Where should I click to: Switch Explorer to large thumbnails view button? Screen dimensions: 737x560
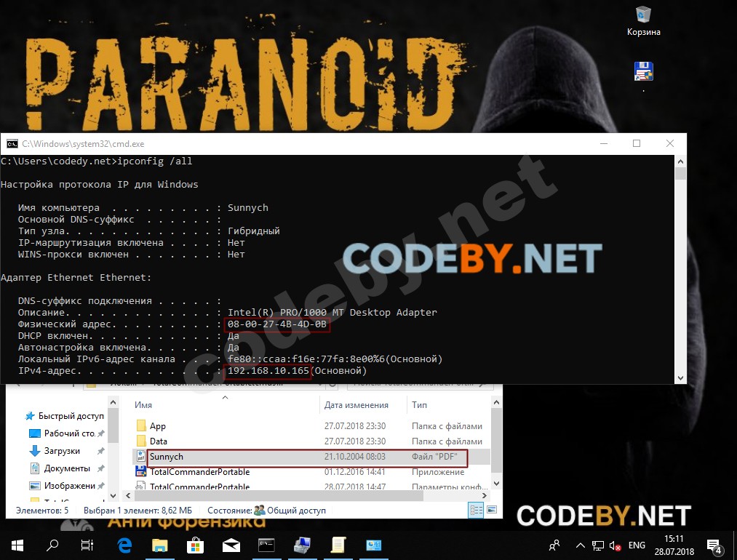point(492,511)
